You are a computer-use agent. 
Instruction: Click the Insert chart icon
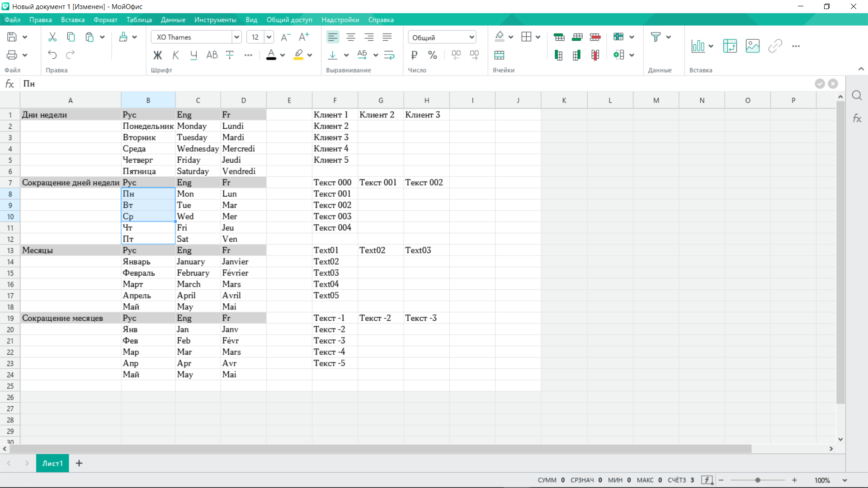(698, 46)
